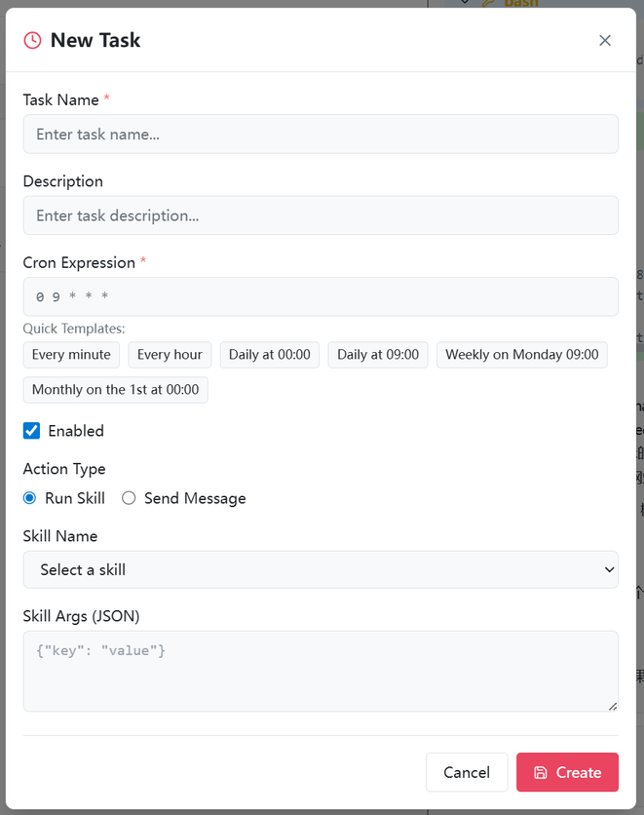Choose Send Message as action type
Screen dimensions: 644x815
click(128, 498)
